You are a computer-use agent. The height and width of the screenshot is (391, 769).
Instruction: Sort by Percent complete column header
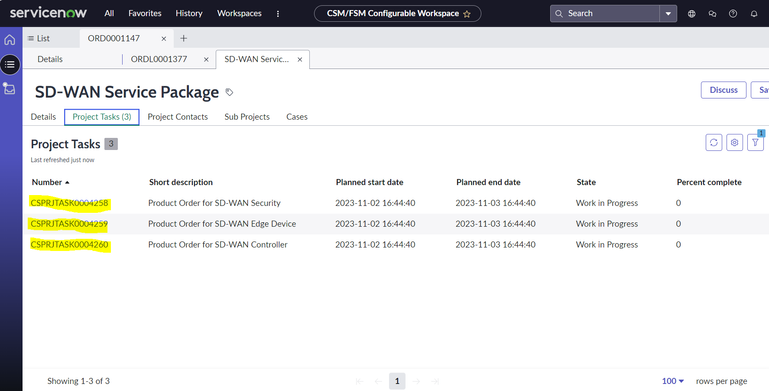point(709,182)
